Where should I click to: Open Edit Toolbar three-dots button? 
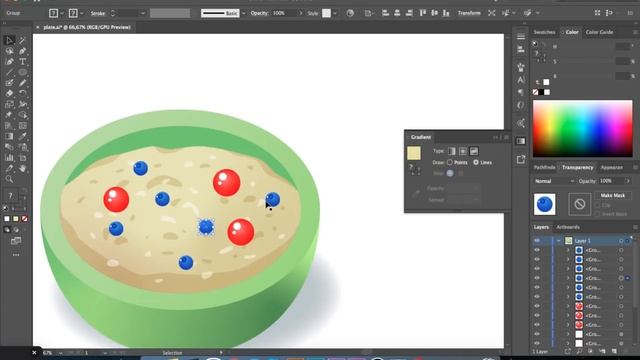[x=16, y=255]
